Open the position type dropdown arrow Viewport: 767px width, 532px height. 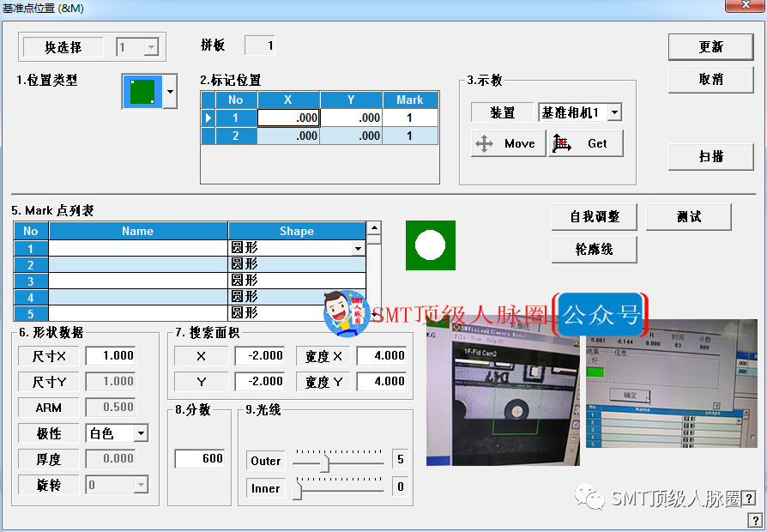(x=170, y=91)
